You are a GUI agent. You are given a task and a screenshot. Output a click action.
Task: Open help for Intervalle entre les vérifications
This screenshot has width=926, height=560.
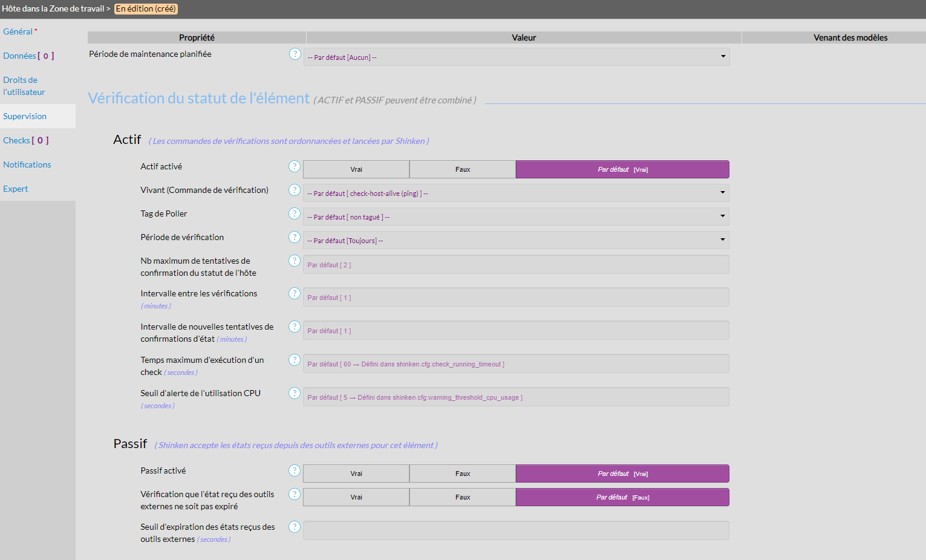pos(295,293)
